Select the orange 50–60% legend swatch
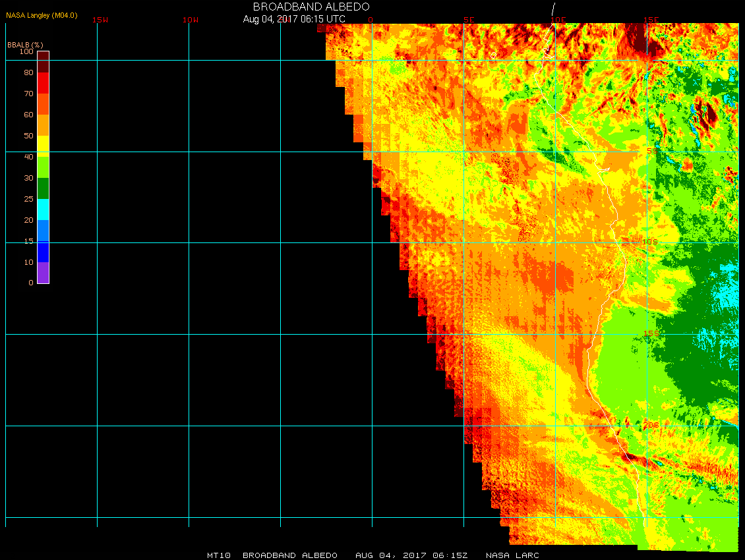The image size is (745, 560). point(43,125)
